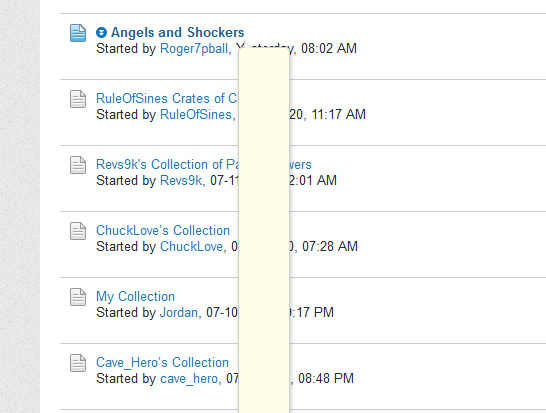Open the My Collection thread

tap(135, 297)
